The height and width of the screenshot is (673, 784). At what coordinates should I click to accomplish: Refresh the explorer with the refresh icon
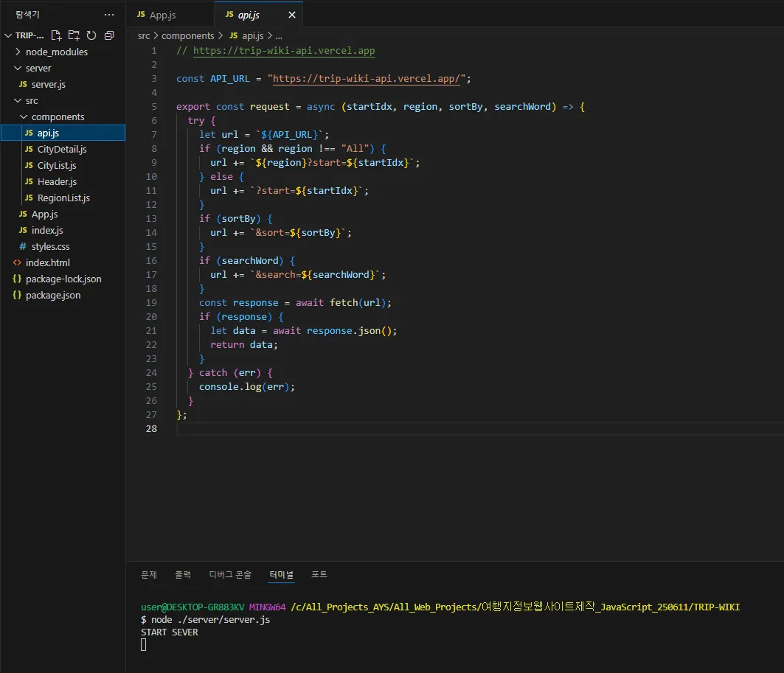[91, 35]
